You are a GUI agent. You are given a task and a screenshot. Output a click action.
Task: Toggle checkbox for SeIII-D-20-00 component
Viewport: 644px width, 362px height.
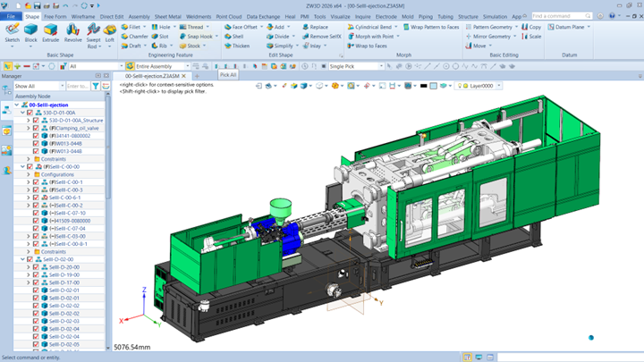(x=36, y=267)
